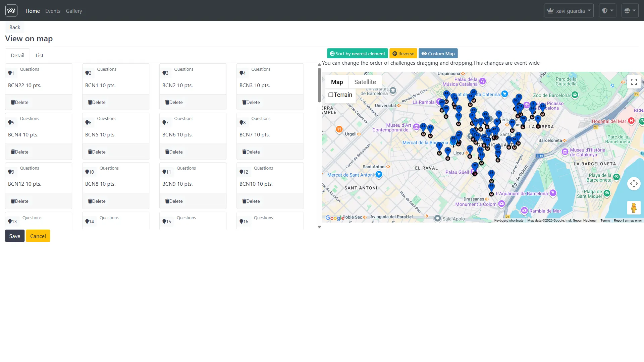
Task: Expand the shield icon dropdown
Action: (607, 11)
